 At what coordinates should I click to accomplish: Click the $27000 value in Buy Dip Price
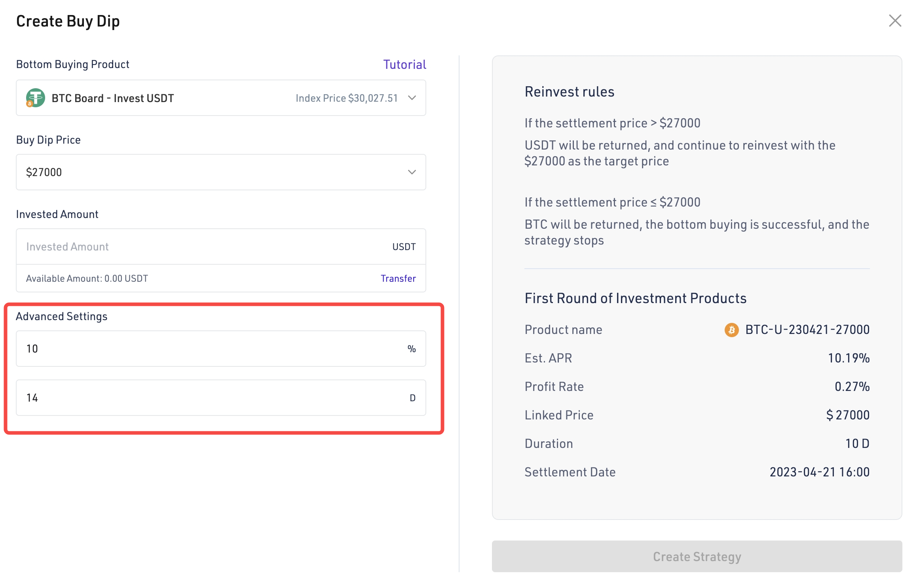click(x=44, y=173)
